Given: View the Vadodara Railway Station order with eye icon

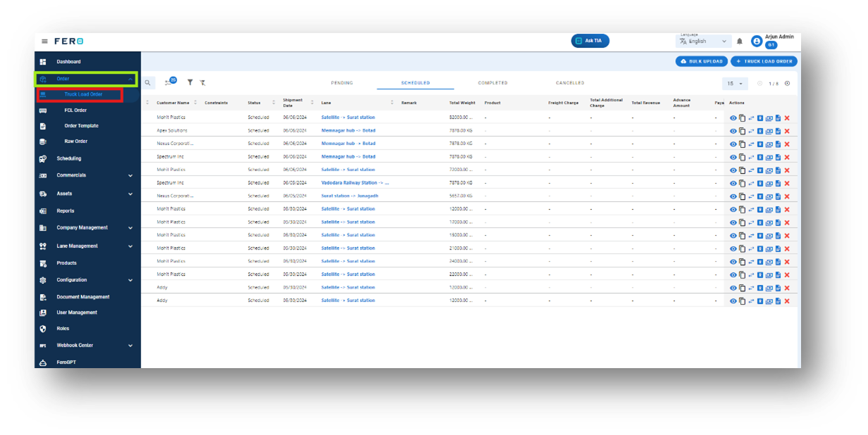Looking at the screenshot, I should click(x=733, y=183).
